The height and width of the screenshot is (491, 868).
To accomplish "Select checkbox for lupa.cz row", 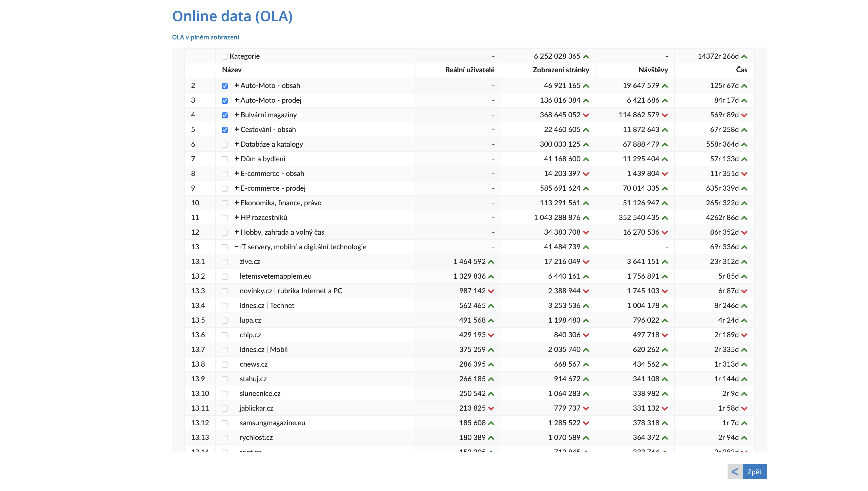I will pyautogui.click(x=224, y=321).
